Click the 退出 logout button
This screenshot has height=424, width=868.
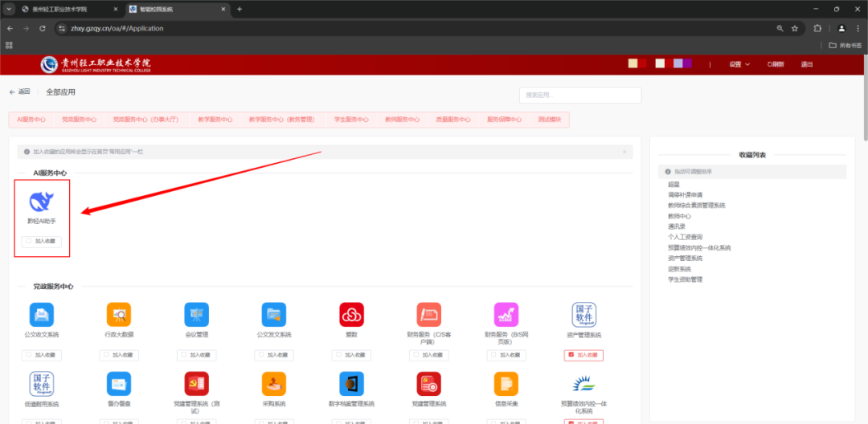point(807,64)
